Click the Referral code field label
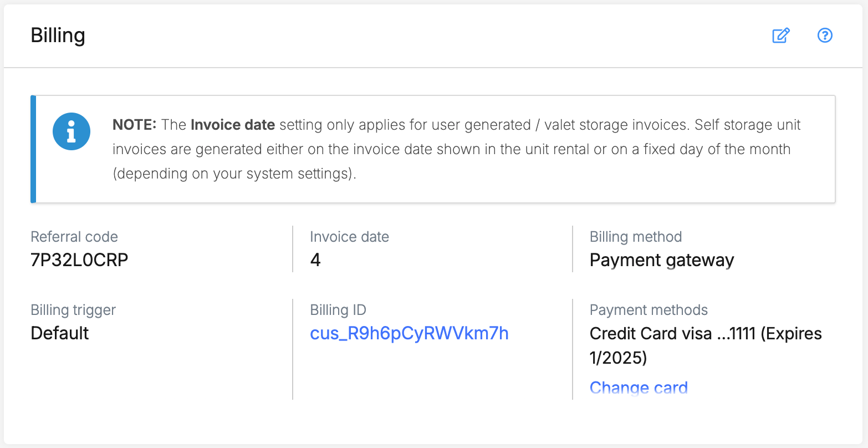Screen dimensions: 868x448 coord(74,237)
